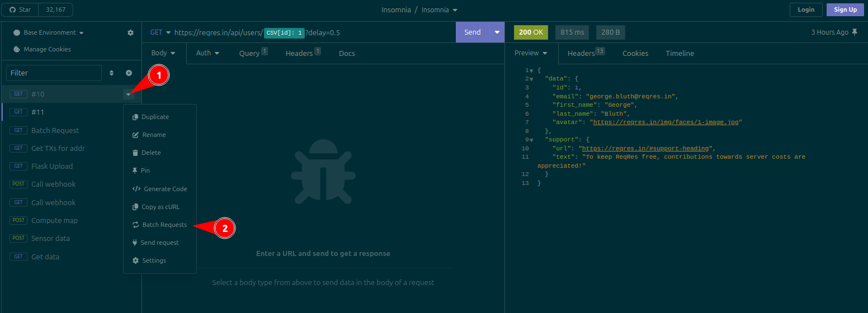Choose Send request from context menu
This screenshot has width=868, height=313.
[x=160, y=243]
